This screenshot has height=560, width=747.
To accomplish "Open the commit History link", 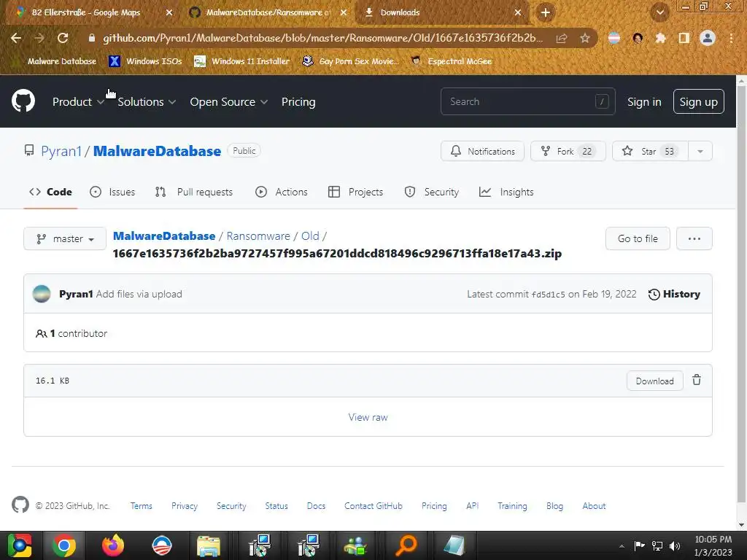I will click(674, 295).
